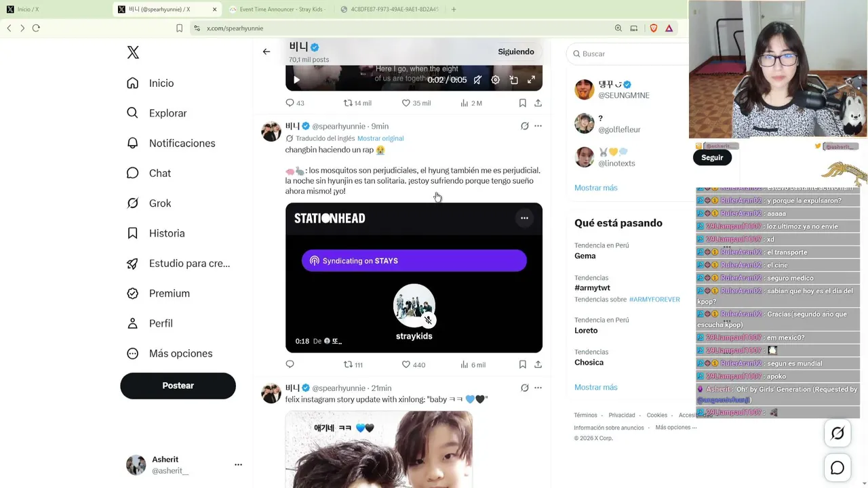Bookmark the Stationhead post
Viewport: 868px width, 488px height.
[x=522, y=365]
